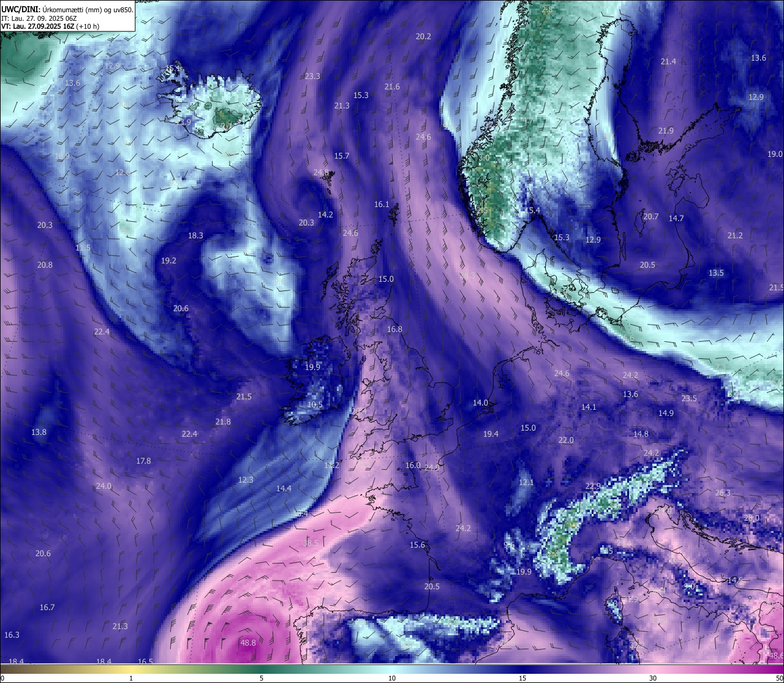
Task: Click the 14.9 map value
Action: [x=666, y=413]
